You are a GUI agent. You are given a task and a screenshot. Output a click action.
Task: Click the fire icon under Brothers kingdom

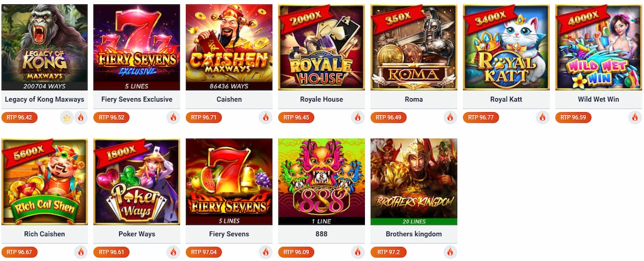tap(450, 251)
